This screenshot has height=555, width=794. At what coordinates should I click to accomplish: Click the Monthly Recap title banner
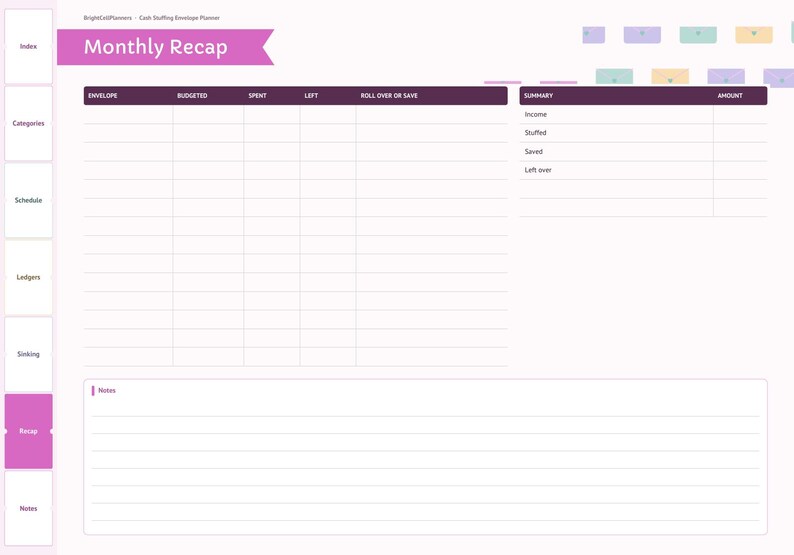tap(165, 47)
